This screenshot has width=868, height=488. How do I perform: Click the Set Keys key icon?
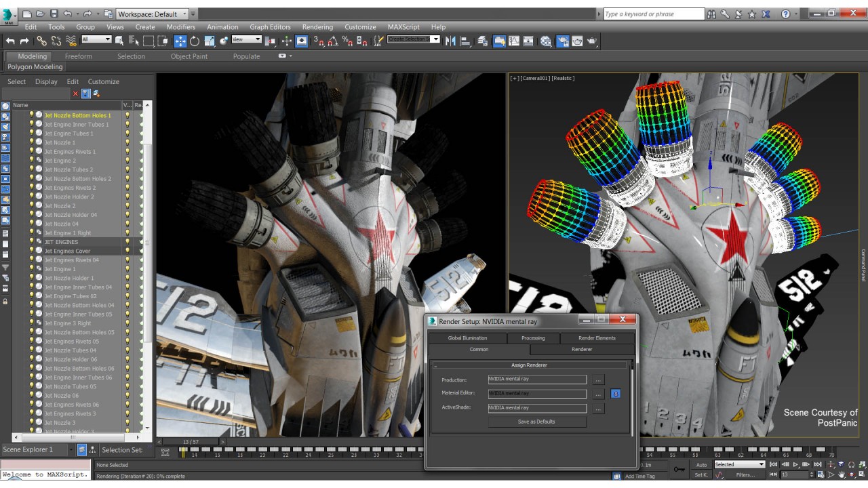679,469
